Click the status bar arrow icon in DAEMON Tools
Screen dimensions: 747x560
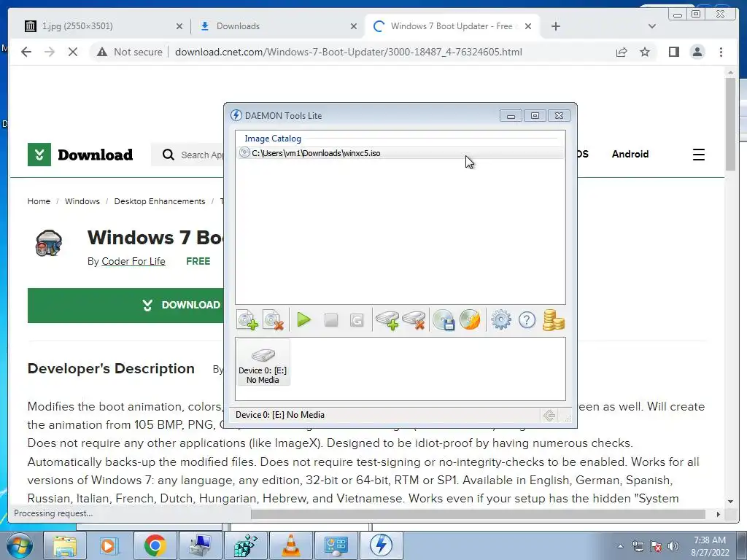(549, 415)
